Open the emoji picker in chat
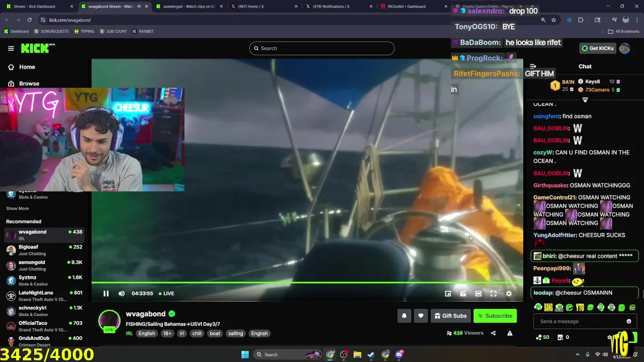The height and width of the screenshot is (362, 644). (628, 321)
